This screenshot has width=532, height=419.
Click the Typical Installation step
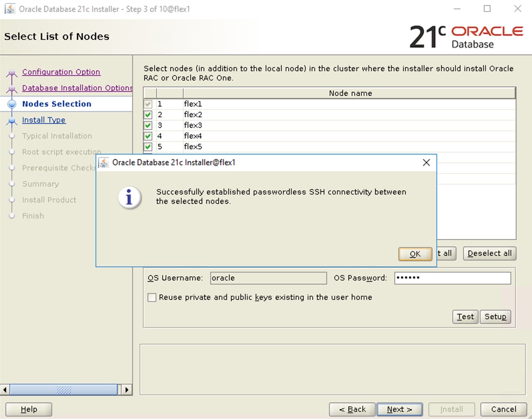(57, 136)
